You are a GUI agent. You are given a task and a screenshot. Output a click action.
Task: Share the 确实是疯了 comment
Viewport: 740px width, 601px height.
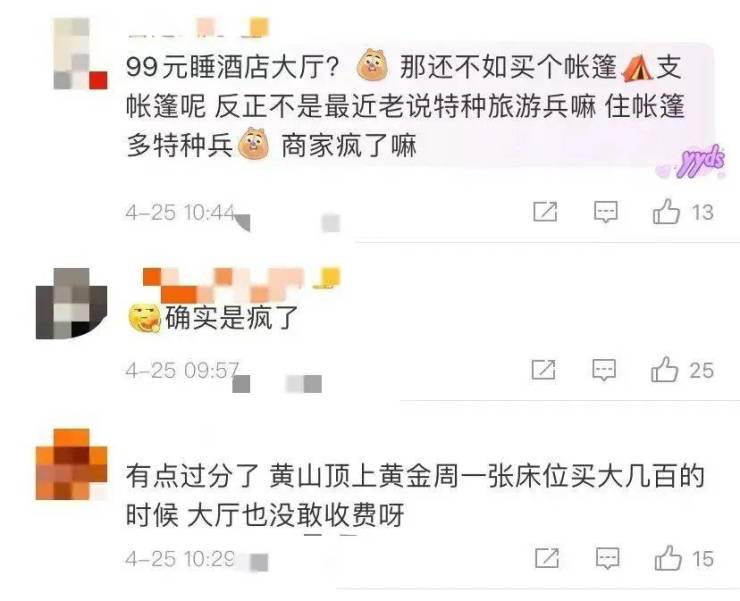tap(544, 369)
